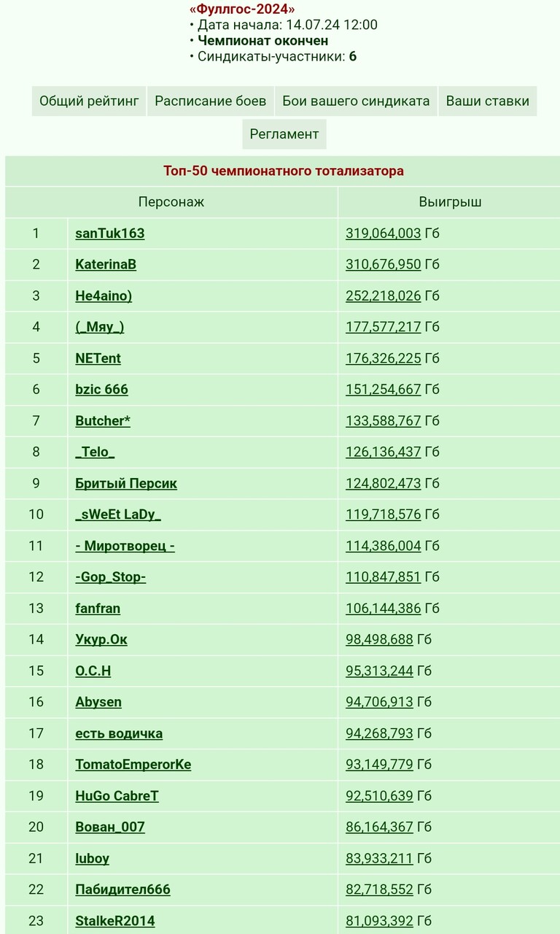Click bzic 666 winnings amount 151,254,667
The width and height of the screenshot is (560, 934).
[x=384, y=390]
